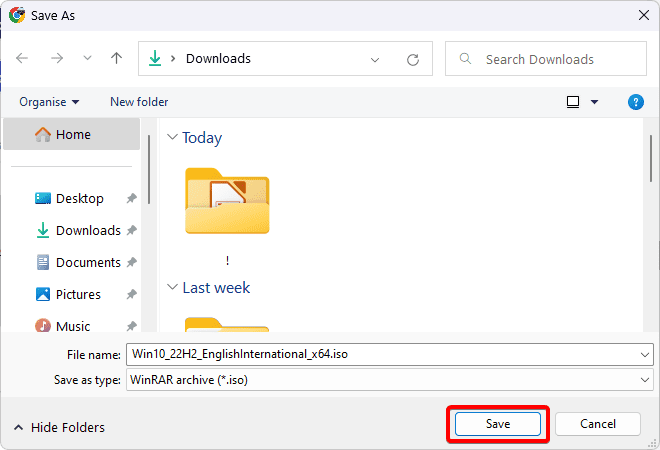Click the search magnifier icon
Viewport: 660px width, 450px height.
(465, 59)
